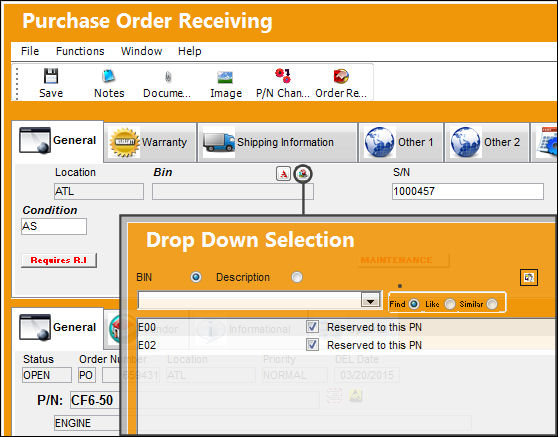Click 'Reserved to this PN' in row E00

[x=374, y=327]
